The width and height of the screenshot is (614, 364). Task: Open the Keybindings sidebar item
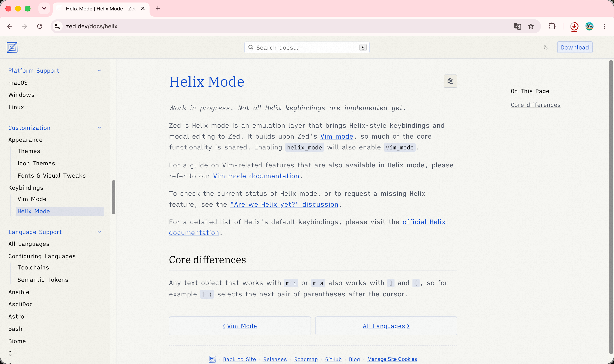pyautogui.click(x=26, y=188)
